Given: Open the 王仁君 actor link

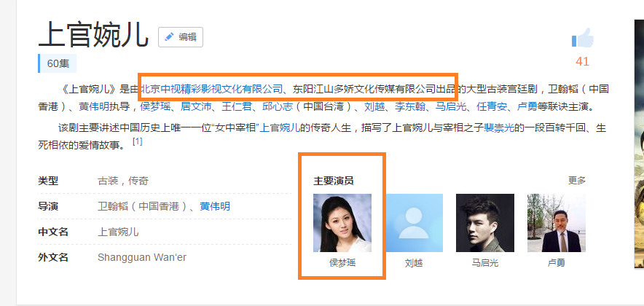Looking at the screenshot, I should pos(237,107).
